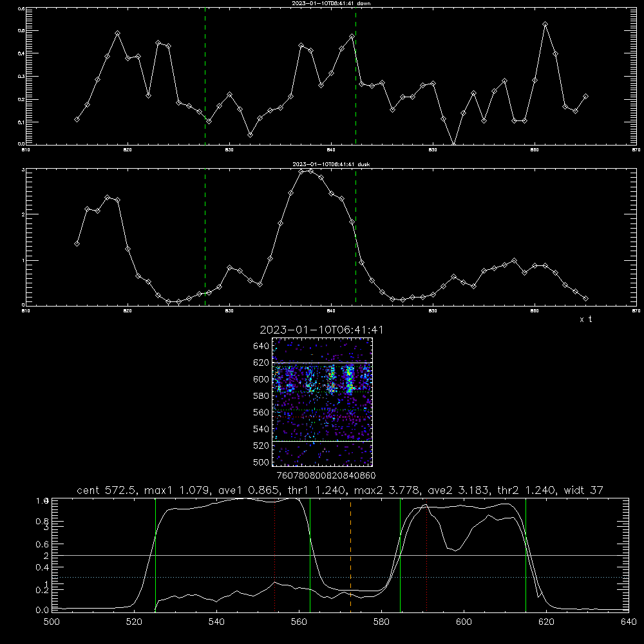This screenshot has height=644, width=644.
Task: Click y-axis label 520 beside spectrogram
Action: tap(261, 446)
